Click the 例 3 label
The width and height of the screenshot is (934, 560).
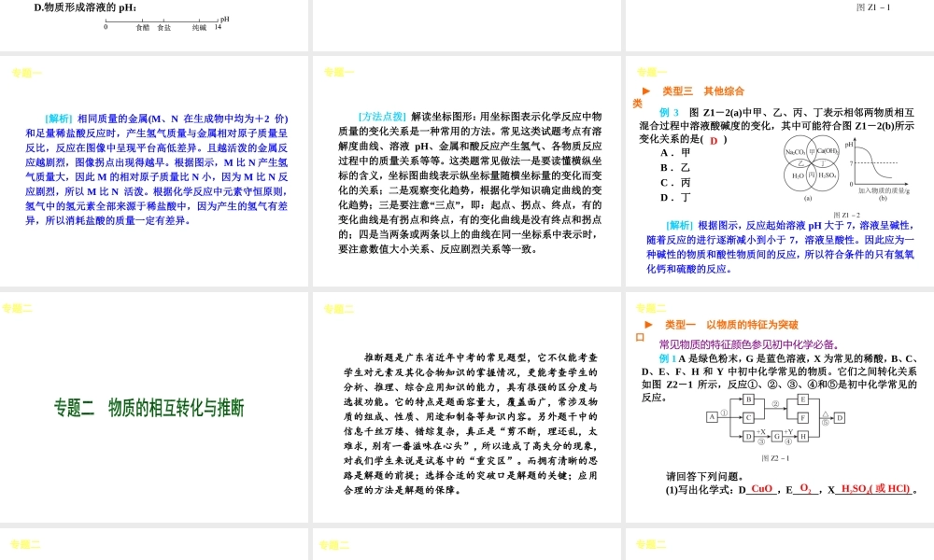click(x=669, y=112)
